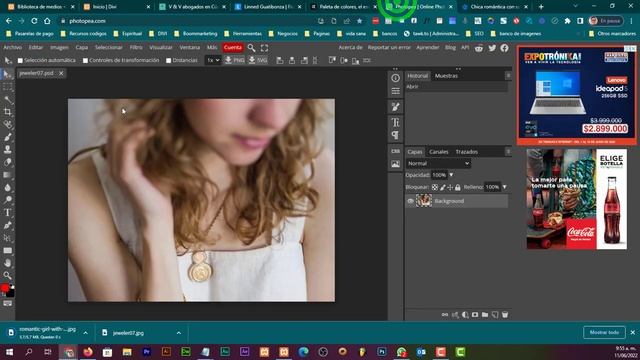Screen dimensions: 640x360
Task: Click Mostrar todo downloads button
Action: [x=604, y=333]
